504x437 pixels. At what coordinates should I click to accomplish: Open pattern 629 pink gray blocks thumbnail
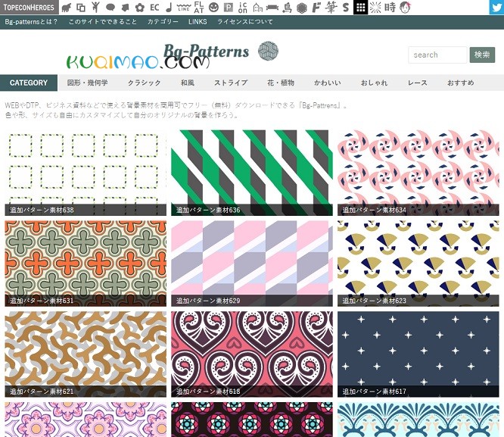pyautogui.click(x=252, y=264)
